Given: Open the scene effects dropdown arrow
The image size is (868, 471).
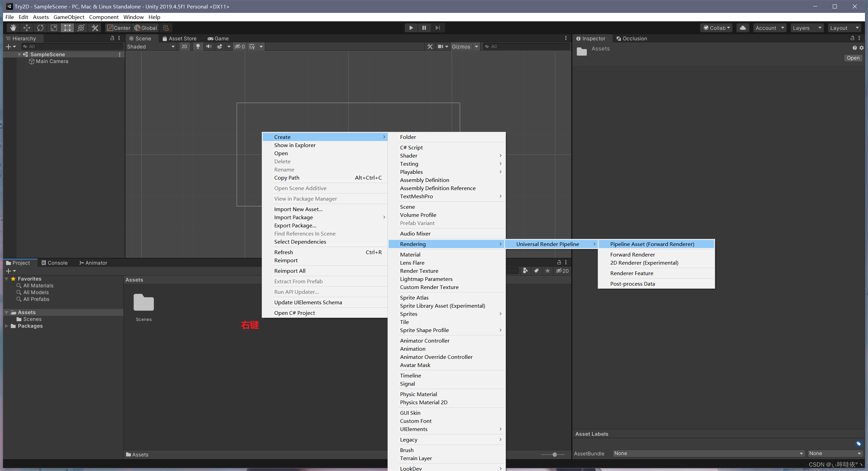Looking at the screenshot, I should pyautogui.click(x=229, y=46).
